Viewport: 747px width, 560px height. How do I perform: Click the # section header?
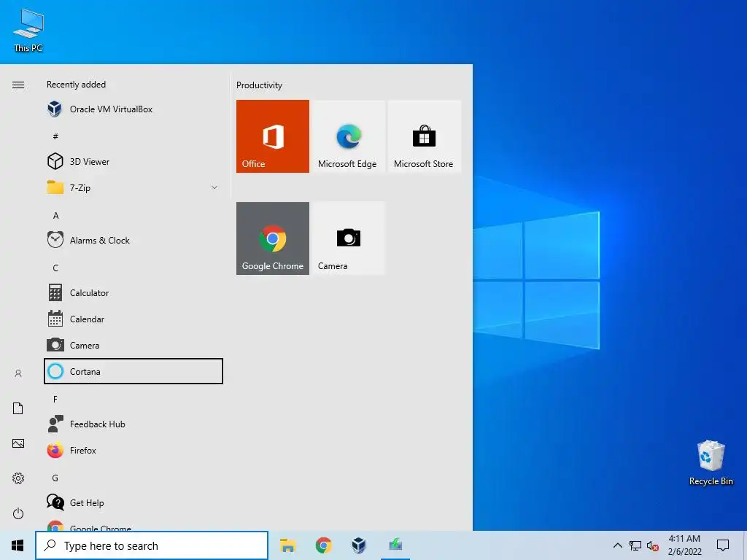(x=55, y=136)
